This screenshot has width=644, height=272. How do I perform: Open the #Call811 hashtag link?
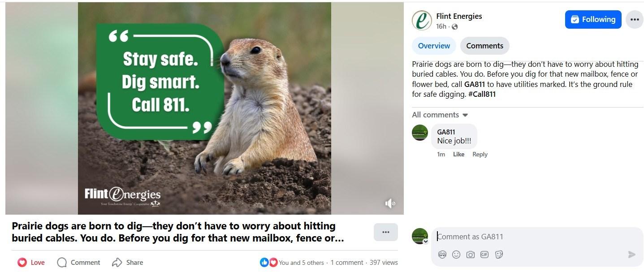tap(482, 94)
